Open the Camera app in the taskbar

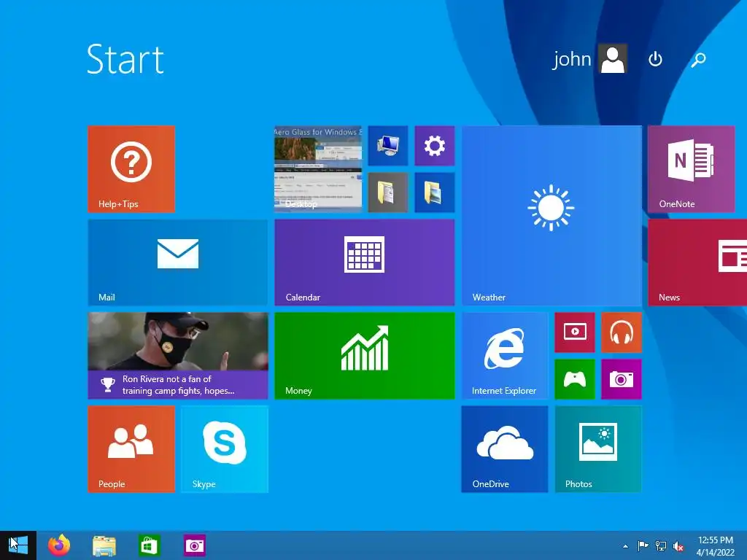coord(194,545)
